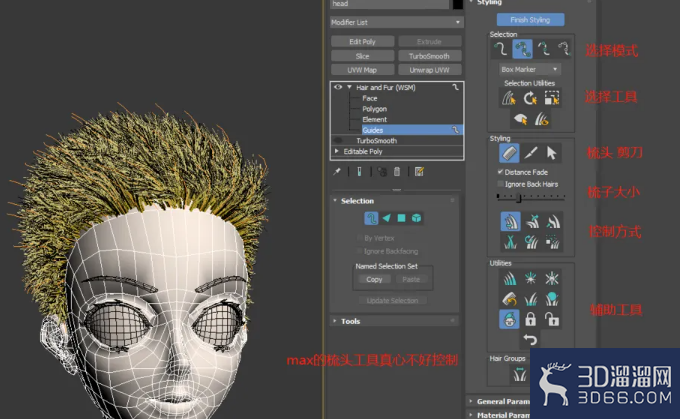Collapse the Hair and Fur (WSM) tree
This screenshot has height=419, width=680.
pyautogui.click(x=349, y=87)
